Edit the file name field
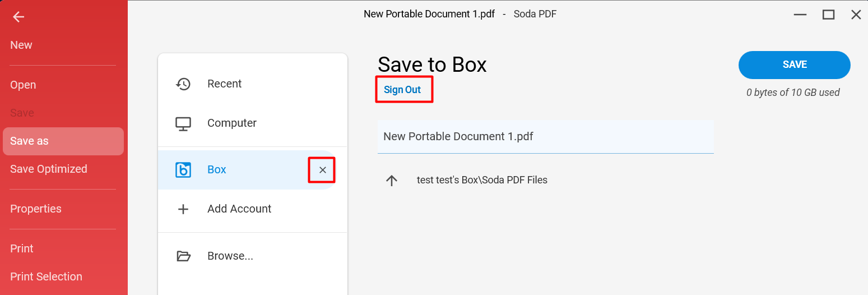Screen dimensions: 868x295 point(546,136)
